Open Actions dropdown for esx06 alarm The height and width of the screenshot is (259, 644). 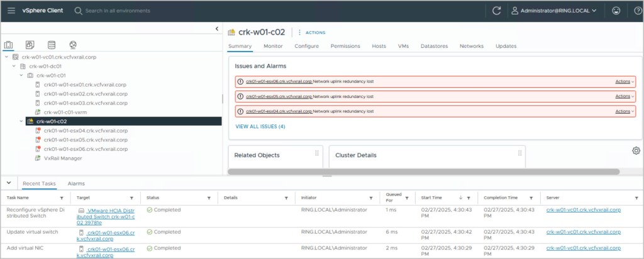coord(625,82)
